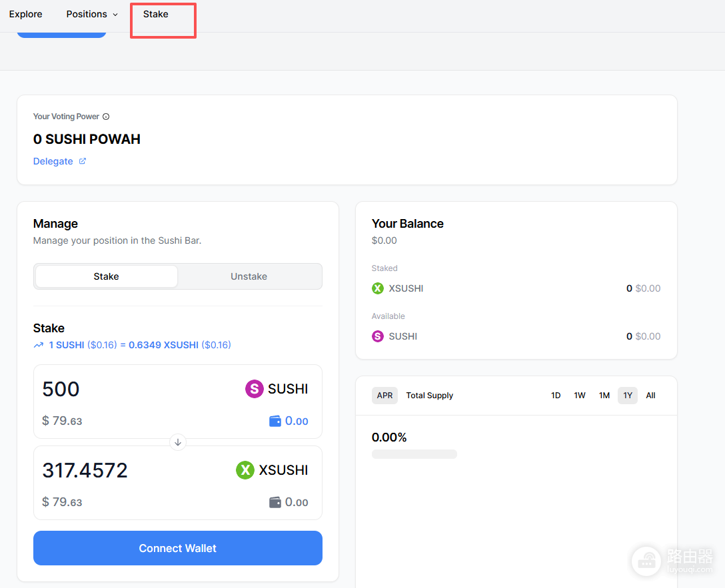The height and width of the screenshot is (588, 725).
Task: Click the 317.4572 XSUSHI output field
Action: click(x=85, y=470)
